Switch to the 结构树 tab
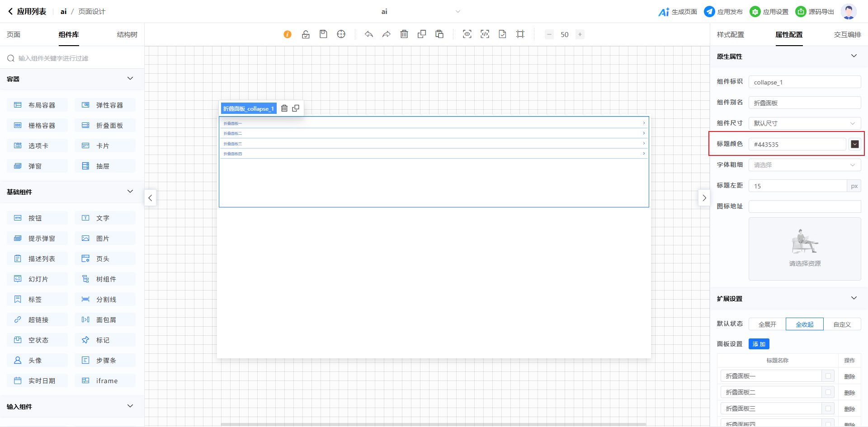868x427 pixels. click(x=127, y=35)
